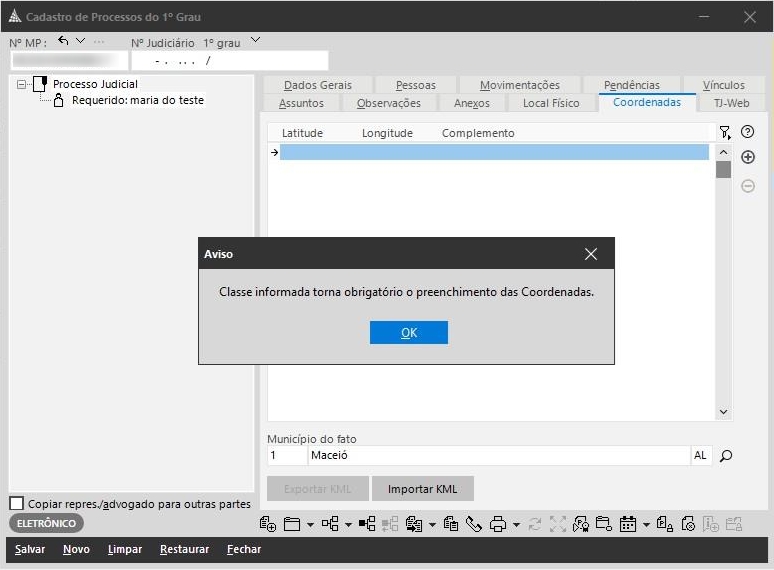Enable Copiar repres./advogado para outras partes

coord(16,503)
